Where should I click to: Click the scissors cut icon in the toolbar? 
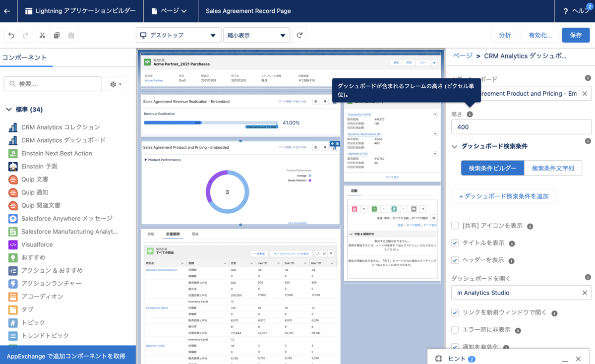42,35
